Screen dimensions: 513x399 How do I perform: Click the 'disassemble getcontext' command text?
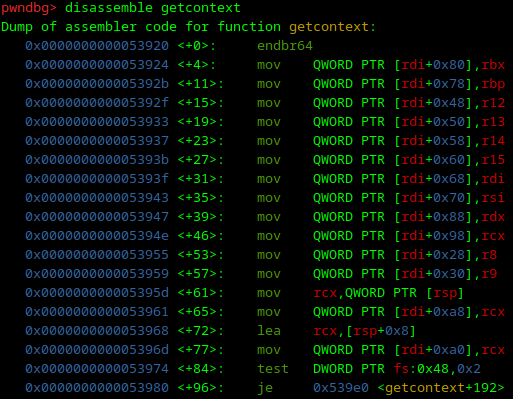click(x=153, y=8)
